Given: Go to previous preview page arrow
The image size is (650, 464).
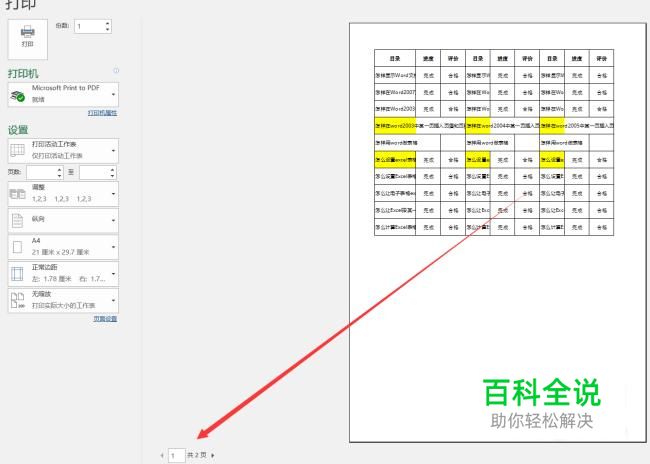Looking at the screenshot, I should (162, 455).
